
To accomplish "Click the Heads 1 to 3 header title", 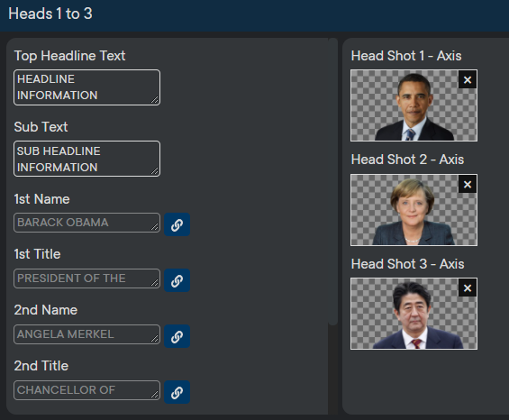I will [50, 14].
